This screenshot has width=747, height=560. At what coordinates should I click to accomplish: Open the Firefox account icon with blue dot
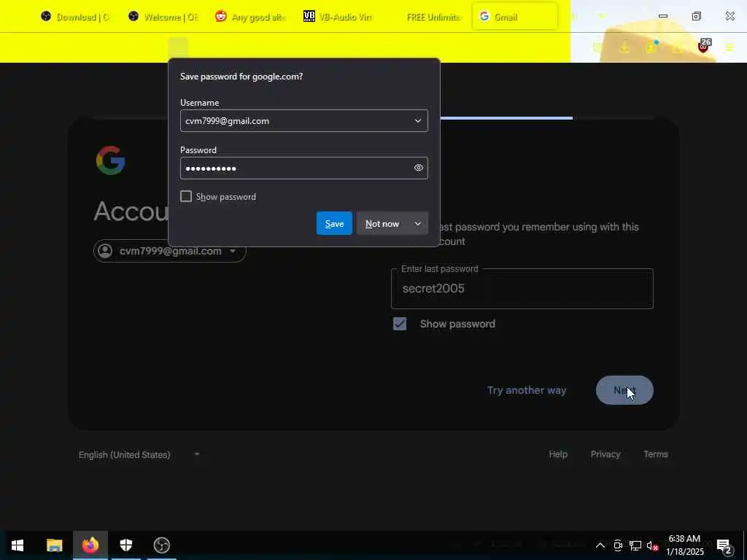651,47
